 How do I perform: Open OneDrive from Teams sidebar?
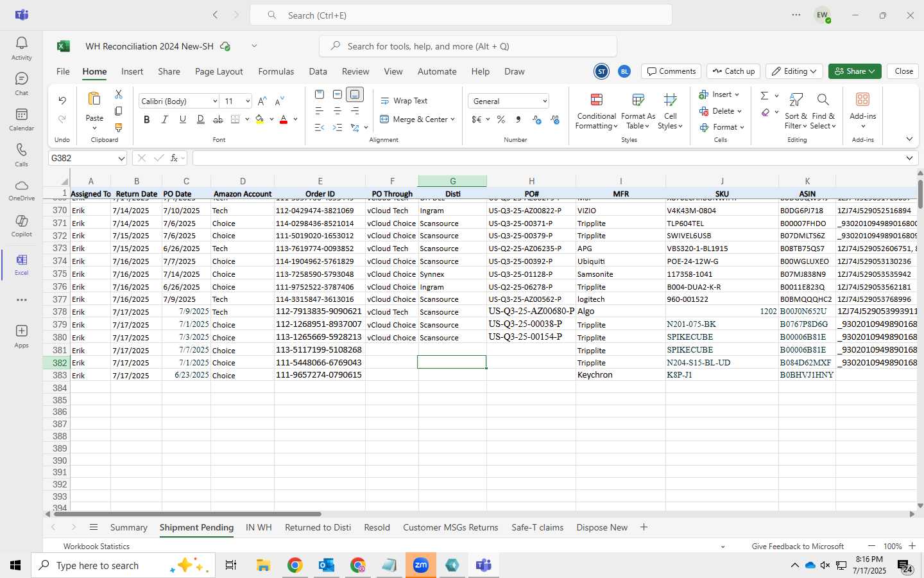tap(21, 191)
